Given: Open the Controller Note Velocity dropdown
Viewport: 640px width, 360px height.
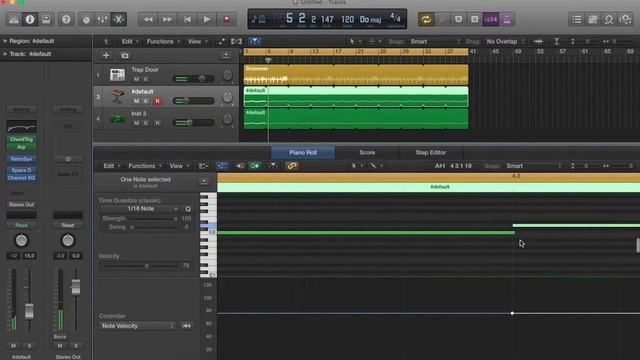Looking at the screenshot, I should 138,326.
